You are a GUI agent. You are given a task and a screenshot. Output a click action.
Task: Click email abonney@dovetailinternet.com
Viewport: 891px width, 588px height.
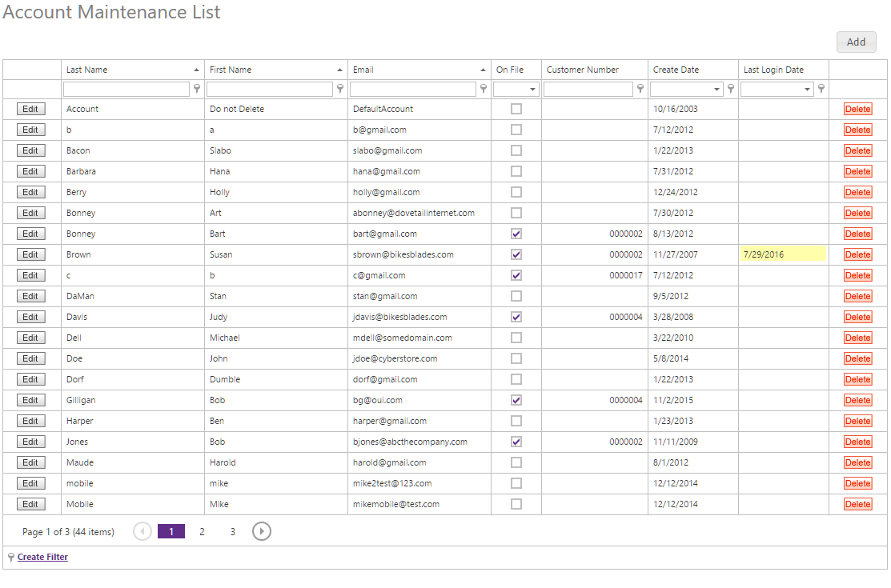point(414,213)
